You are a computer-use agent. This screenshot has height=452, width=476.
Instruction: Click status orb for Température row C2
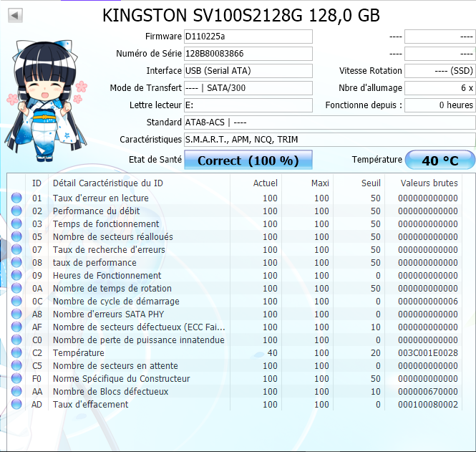pyautogui.click(x=16, y=352)
